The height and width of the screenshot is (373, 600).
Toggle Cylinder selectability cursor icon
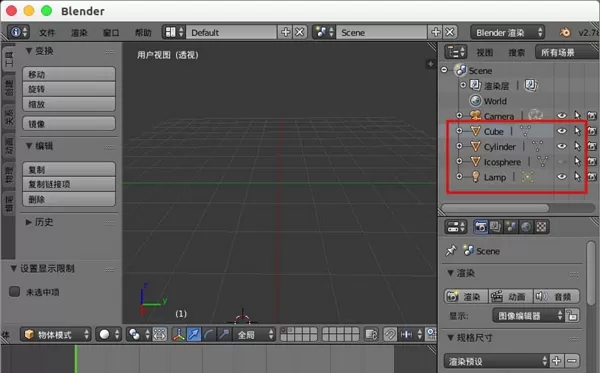point(577,146)
